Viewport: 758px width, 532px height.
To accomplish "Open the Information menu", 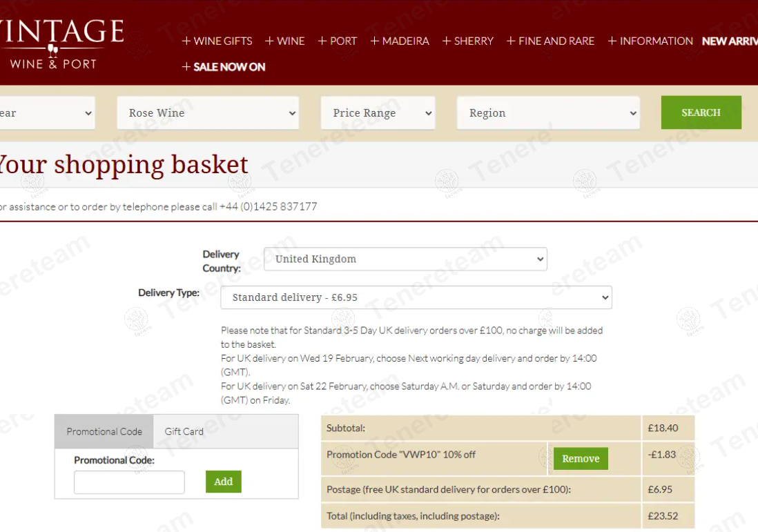I will pyautogui.click(x=650, y=41).
